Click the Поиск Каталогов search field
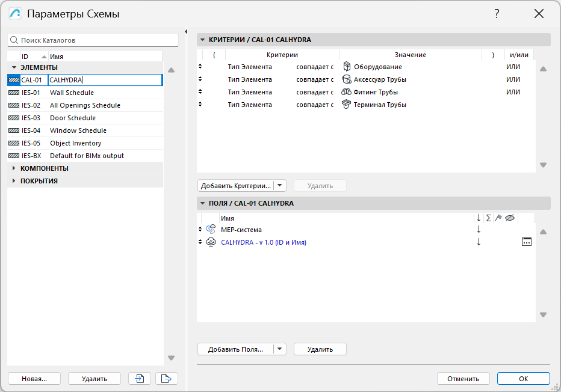The width and height of the screenshot is (561, 392). tap(96, 40)
